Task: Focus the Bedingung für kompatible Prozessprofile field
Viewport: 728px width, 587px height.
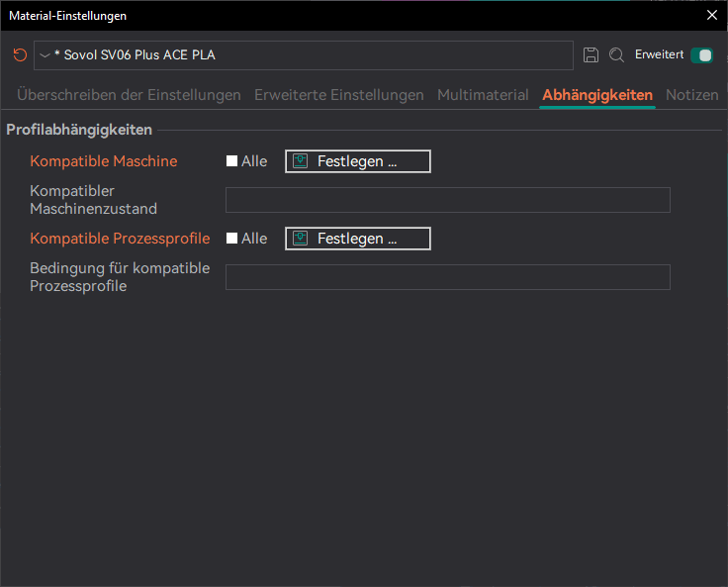Action: point(447,277)
